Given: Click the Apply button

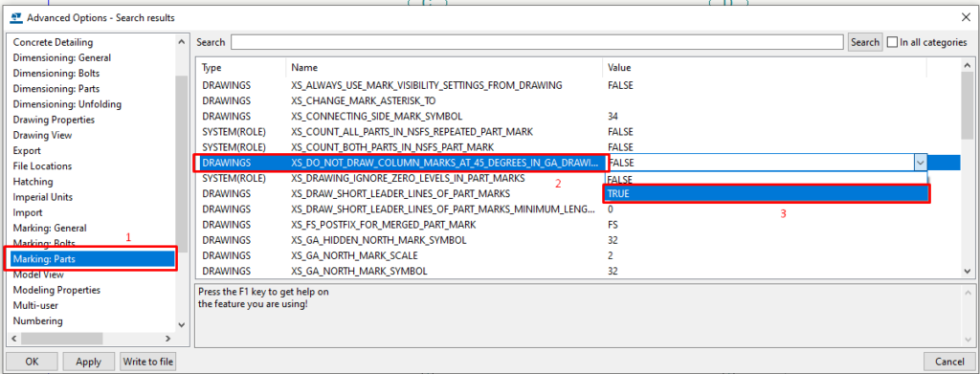Looking at the screenshot, I should 89,362.
